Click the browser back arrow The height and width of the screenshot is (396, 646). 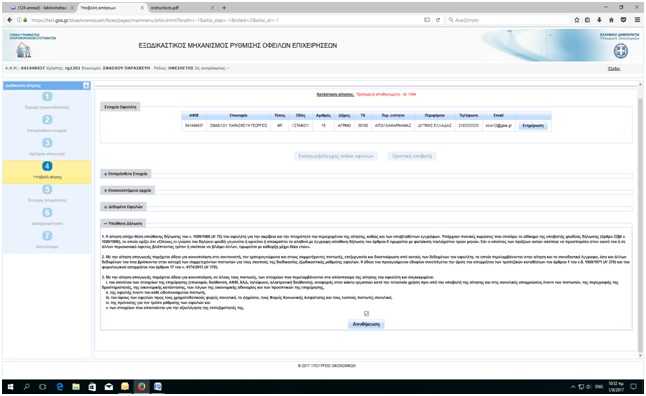click(x=10, y=20)
